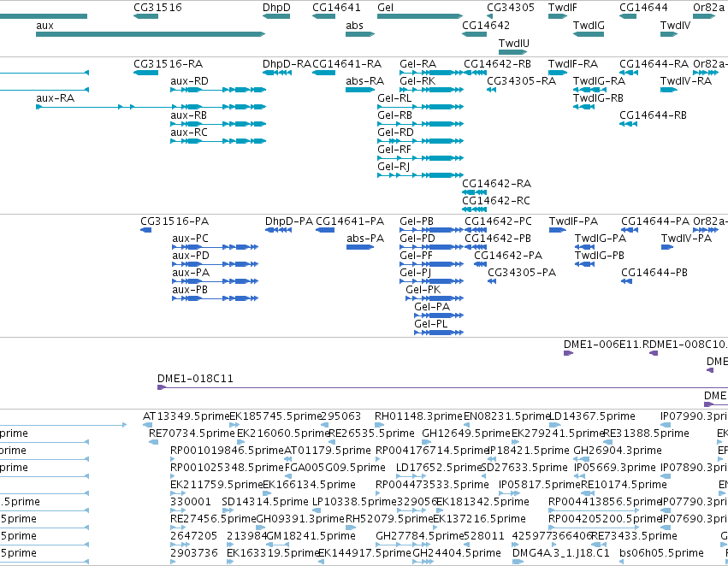Select transcript aux-RA
Screen dimensions: 728x566
(x=56, y=98)
